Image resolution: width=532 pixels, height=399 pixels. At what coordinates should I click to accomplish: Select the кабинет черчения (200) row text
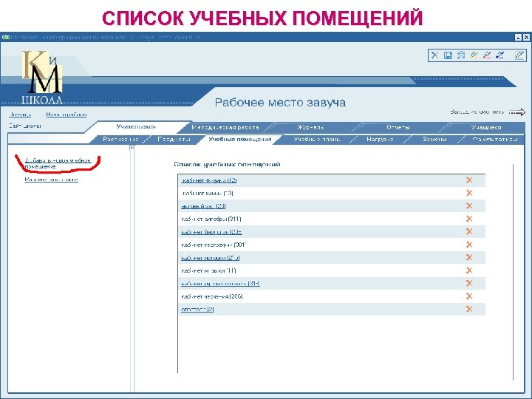212,296
